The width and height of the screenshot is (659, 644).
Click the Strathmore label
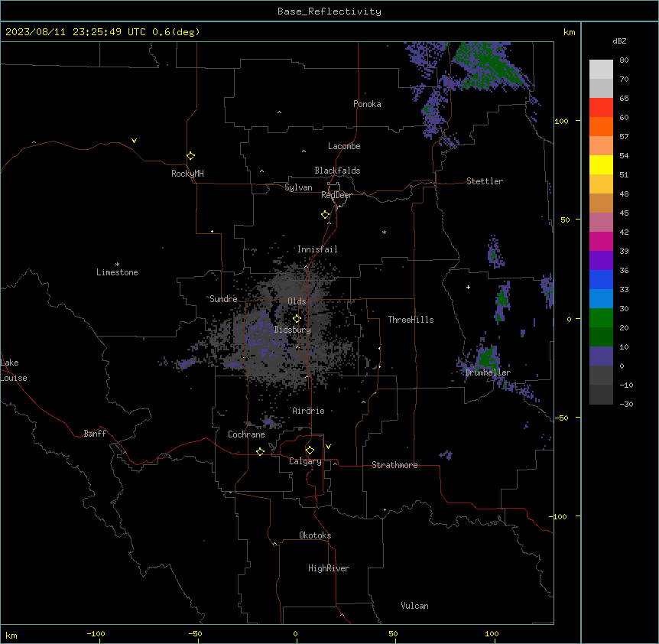pos(394,465)
